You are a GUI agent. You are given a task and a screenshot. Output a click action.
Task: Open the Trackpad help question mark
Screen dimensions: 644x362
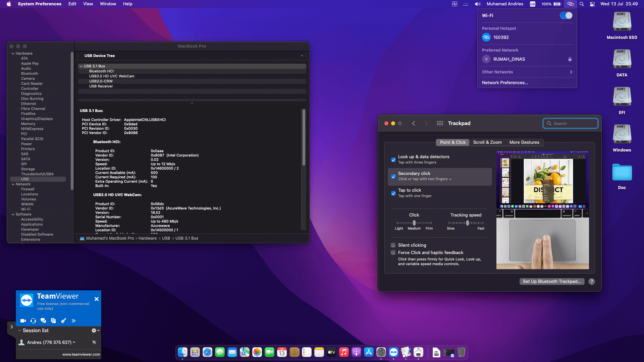tap(592, 282)
